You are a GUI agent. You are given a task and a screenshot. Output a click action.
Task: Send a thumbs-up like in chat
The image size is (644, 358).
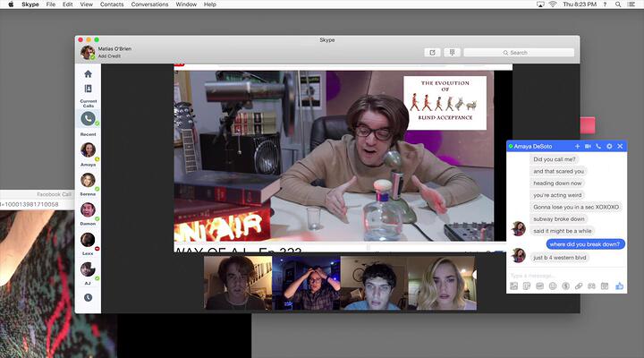(x=618, y=286)
